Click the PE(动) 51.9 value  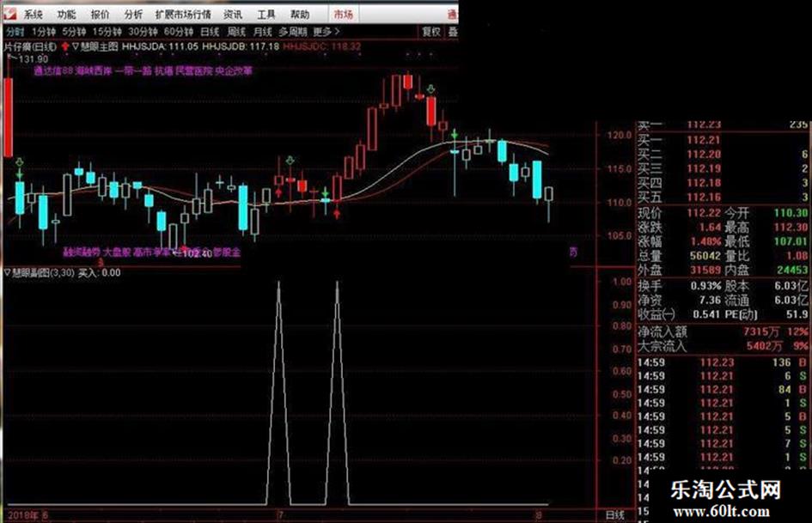(x=797, y=314)
